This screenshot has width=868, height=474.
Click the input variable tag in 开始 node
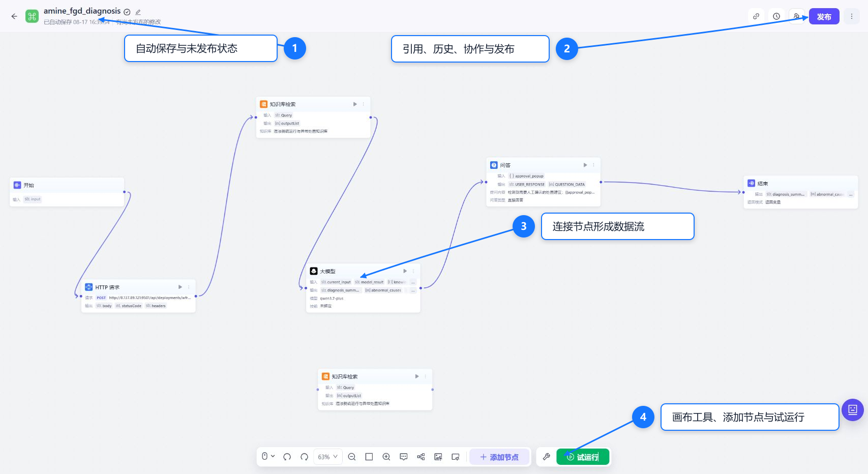33,199
